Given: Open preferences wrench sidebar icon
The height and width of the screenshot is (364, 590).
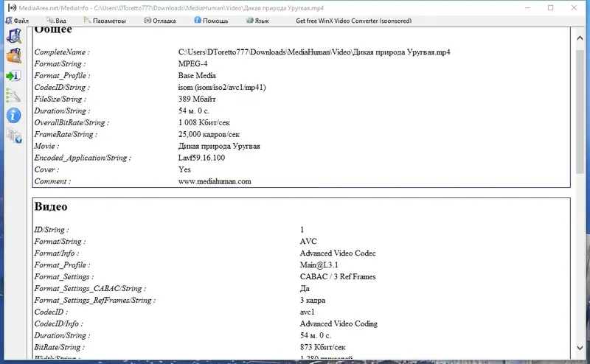Looking at the screenshot, I should coord(13,96).
